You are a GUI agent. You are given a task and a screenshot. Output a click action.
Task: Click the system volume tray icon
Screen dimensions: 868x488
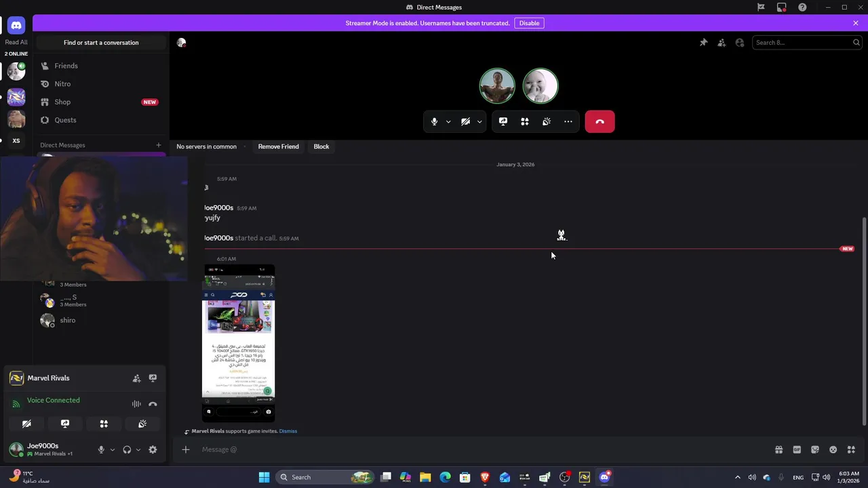[752, 477]
